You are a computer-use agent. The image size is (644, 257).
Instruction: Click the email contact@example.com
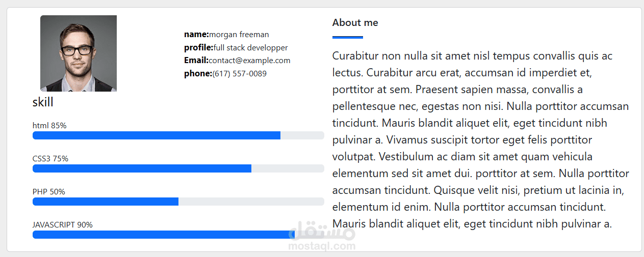(249, 61)
